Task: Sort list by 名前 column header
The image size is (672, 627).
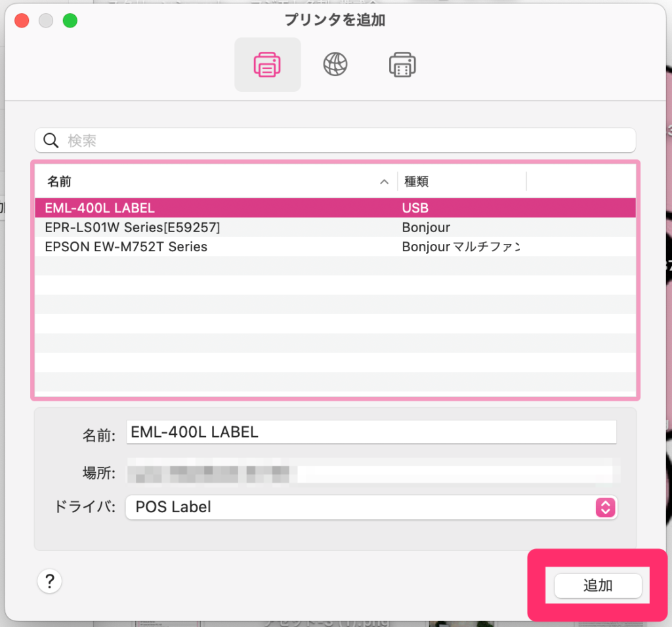Action: [59, 182]
